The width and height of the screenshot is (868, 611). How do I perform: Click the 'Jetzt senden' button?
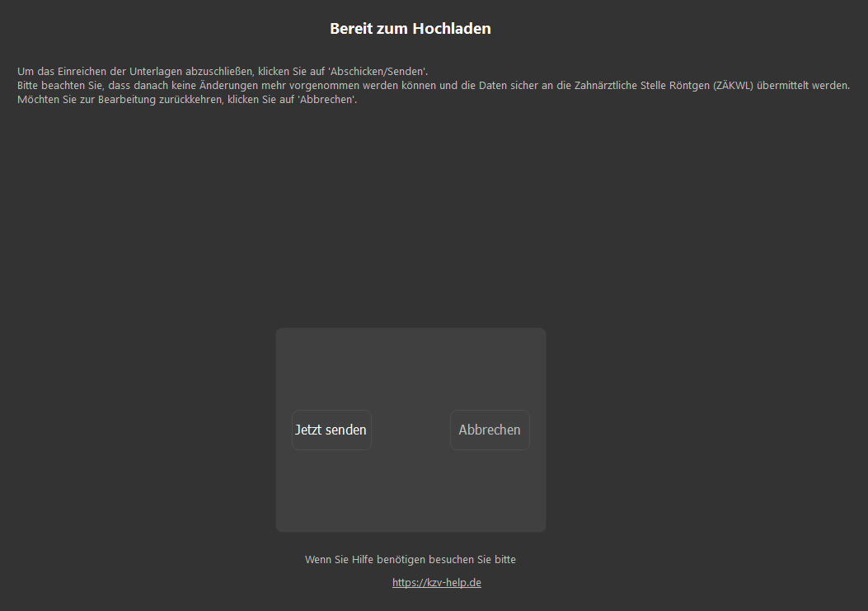coord(331,430)
